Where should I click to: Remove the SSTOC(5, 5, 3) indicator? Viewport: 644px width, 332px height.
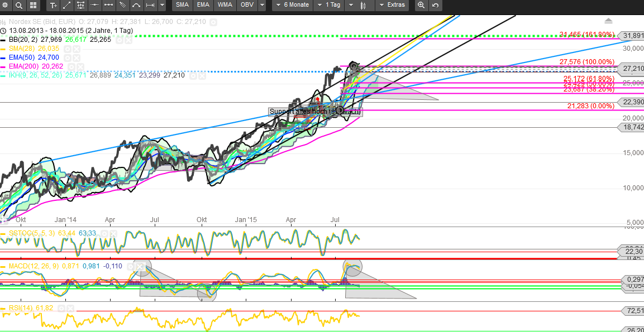[113, 233]
